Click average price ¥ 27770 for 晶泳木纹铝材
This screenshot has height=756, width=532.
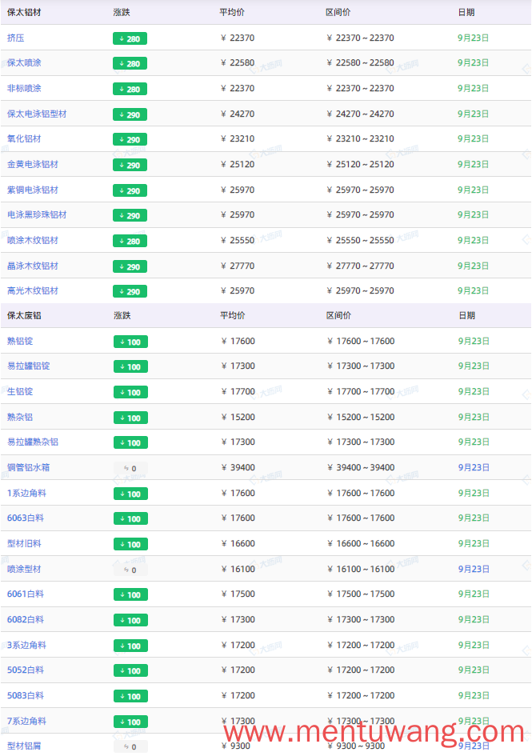(x=238, y=266)
